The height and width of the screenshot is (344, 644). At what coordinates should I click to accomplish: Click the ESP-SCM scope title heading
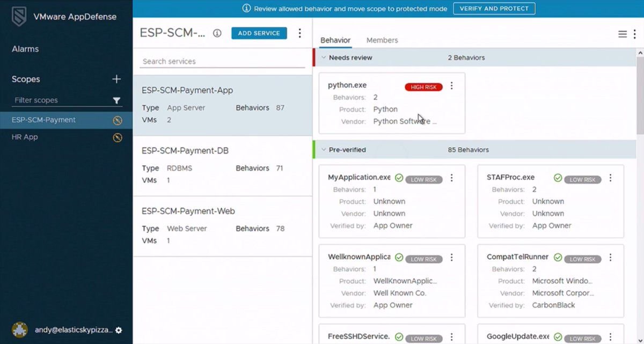[x=173, y=33]
